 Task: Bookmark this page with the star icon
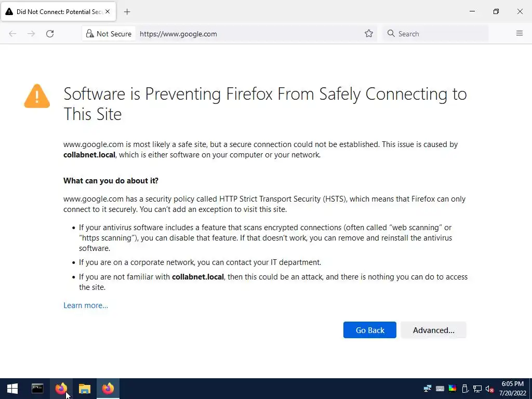click(x=369, y=34)
